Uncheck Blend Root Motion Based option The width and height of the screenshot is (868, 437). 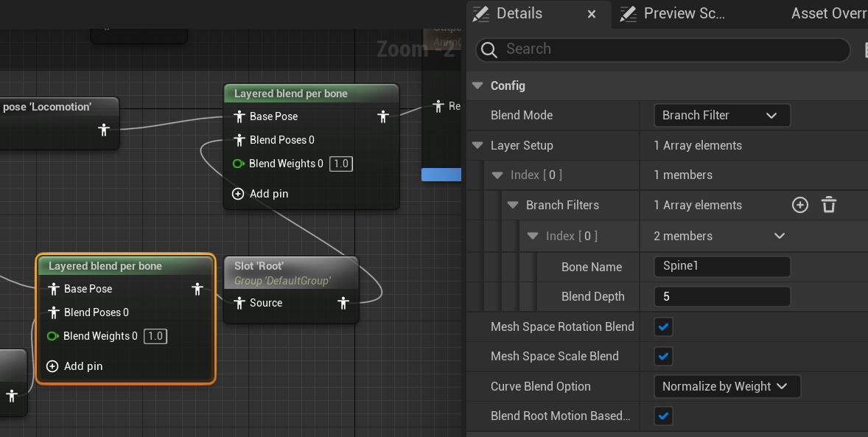pyautogui.click(x=663, y=416)
